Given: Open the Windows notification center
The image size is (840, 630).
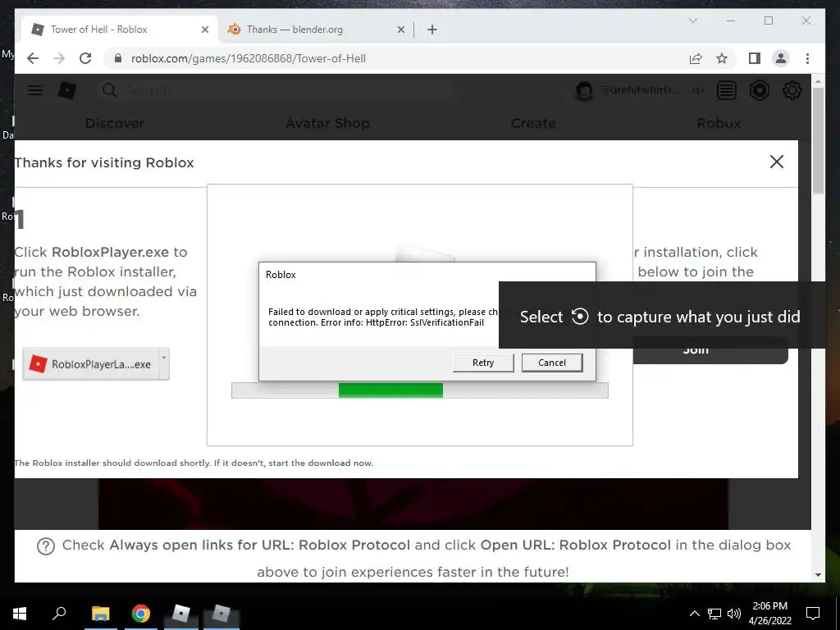Looking at the screenshot, I should [813, 614].
